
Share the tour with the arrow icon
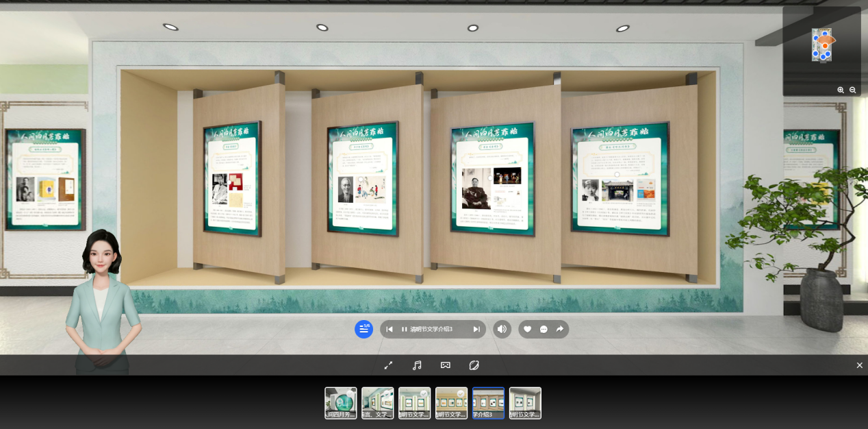coord(559,329)
